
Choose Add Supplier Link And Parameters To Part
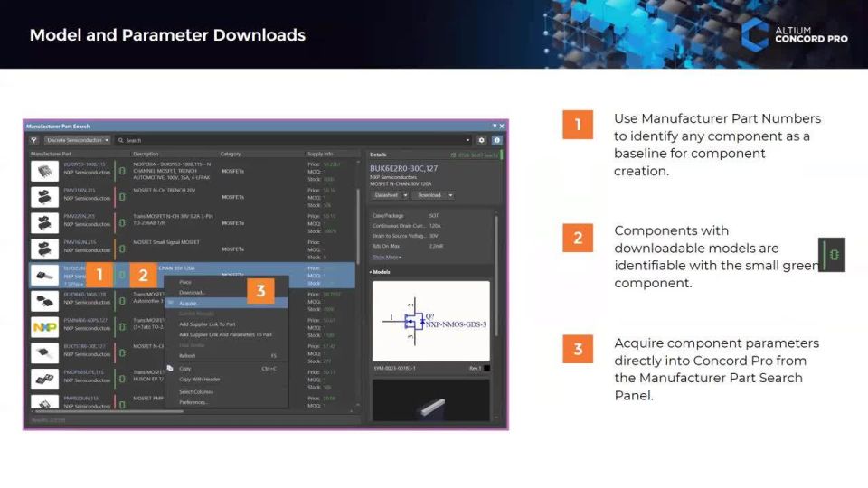[x=225, y=334]
